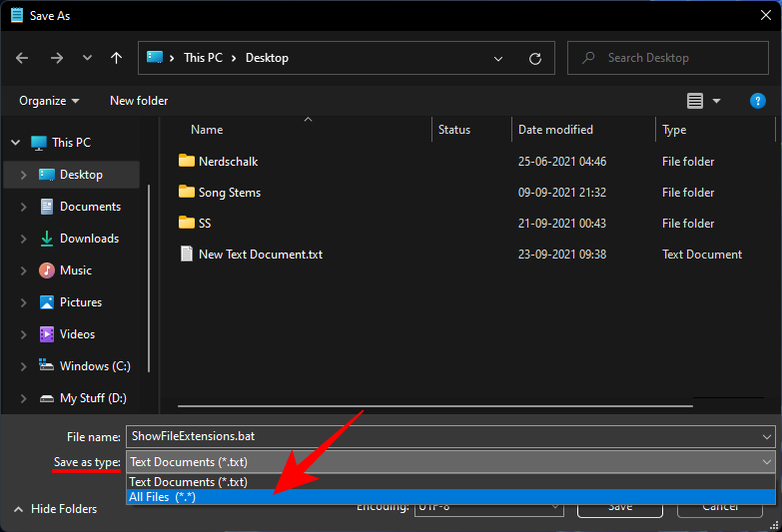Image resolution: width=782 pixels, height=532 pixels.
Task: Open recent locations chevron
Action: point(87,58)
